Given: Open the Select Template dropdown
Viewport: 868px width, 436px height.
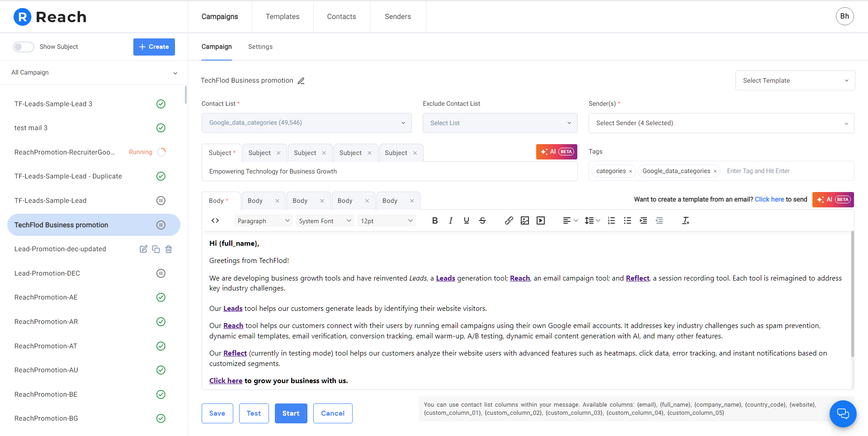Looking at the screenshot, I should [795, 80].
